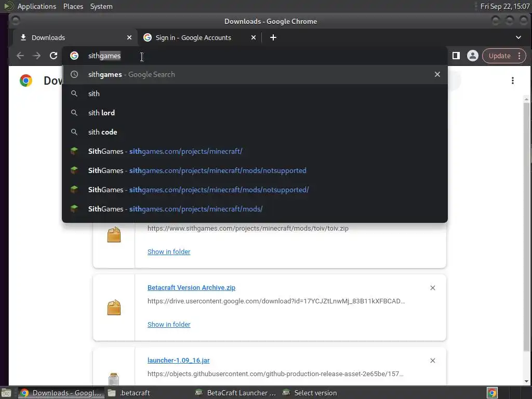Open the System menu

pos(101,6)
